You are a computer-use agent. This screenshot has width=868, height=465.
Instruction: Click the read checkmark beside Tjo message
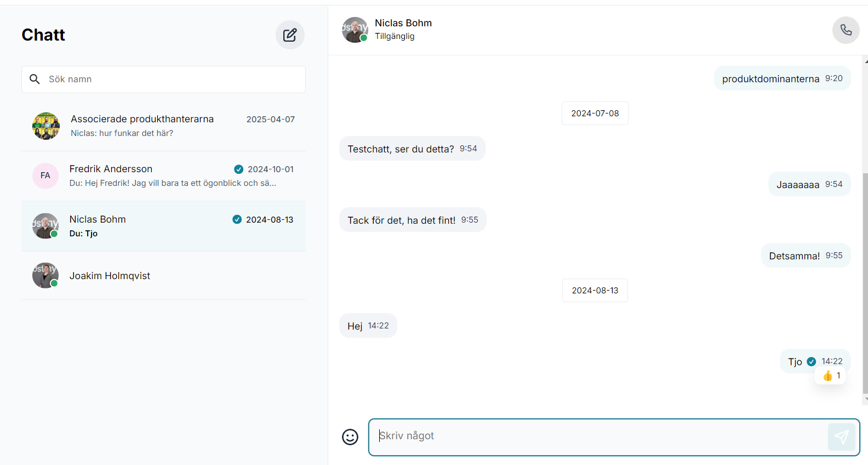point(812,361)
